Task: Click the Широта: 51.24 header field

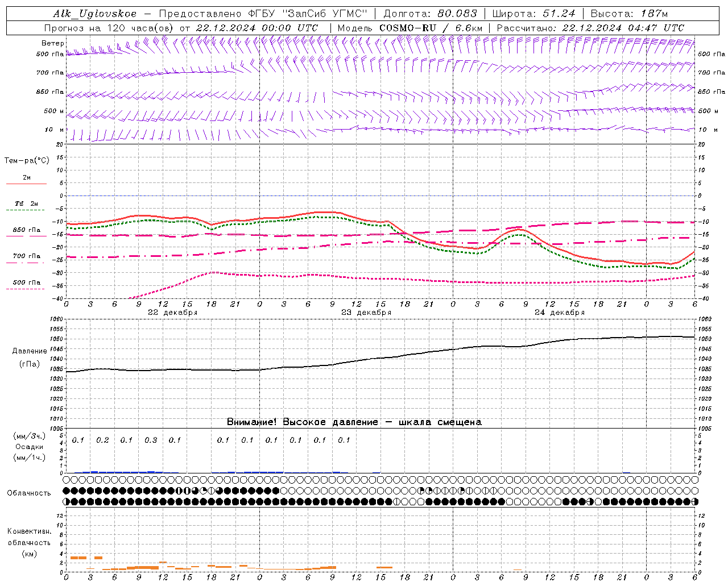Action: point(533,14)
